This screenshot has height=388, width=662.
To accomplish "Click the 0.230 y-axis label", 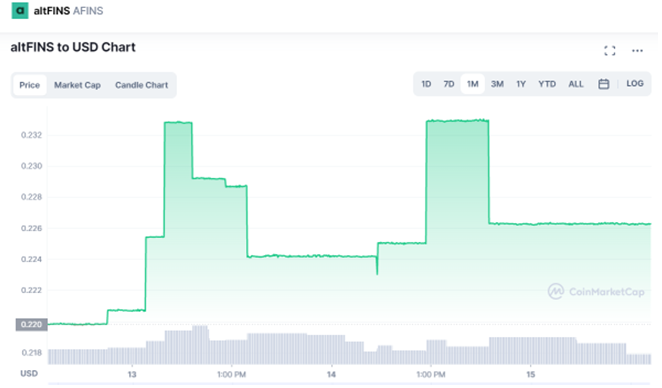I will pos(32,166).
